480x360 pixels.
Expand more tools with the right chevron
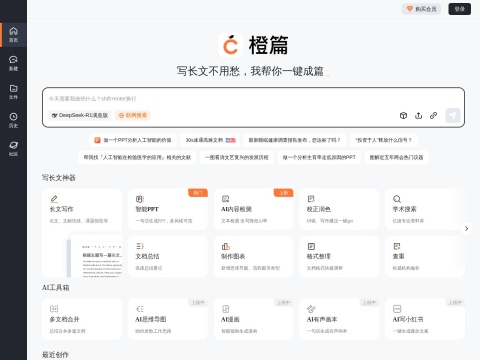[466, 228]
